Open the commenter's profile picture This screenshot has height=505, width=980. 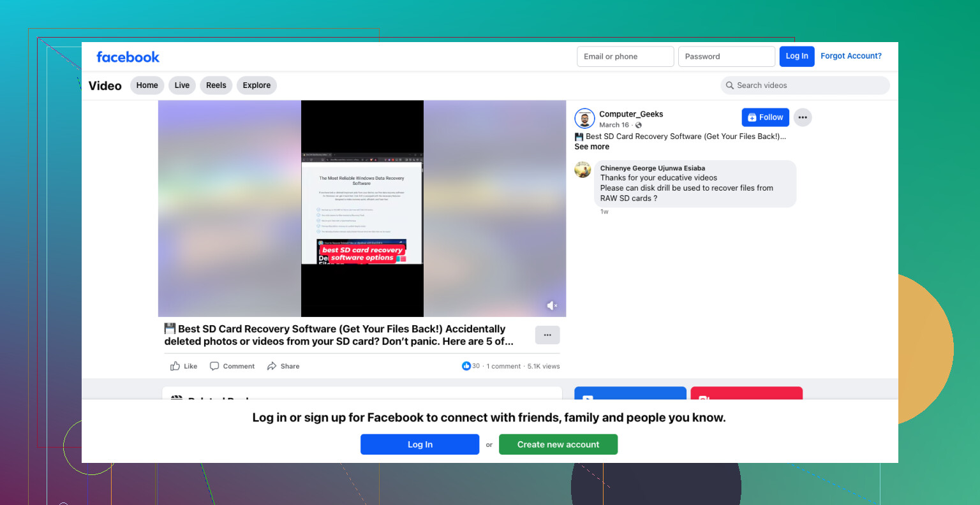(x=583, y=170)
